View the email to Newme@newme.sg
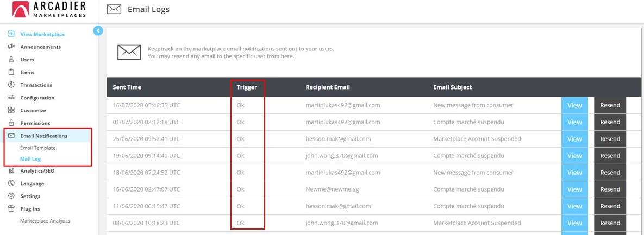The height and width of the screenshot is (235, 644). [x=574, y=189]
